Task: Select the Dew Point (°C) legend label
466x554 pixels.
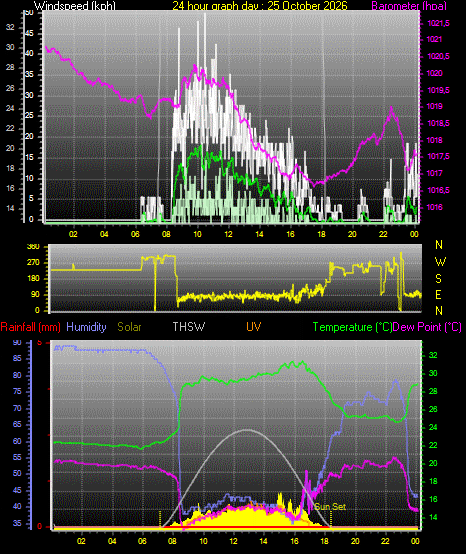Action: pyautogui.click(x=427, y=327)
